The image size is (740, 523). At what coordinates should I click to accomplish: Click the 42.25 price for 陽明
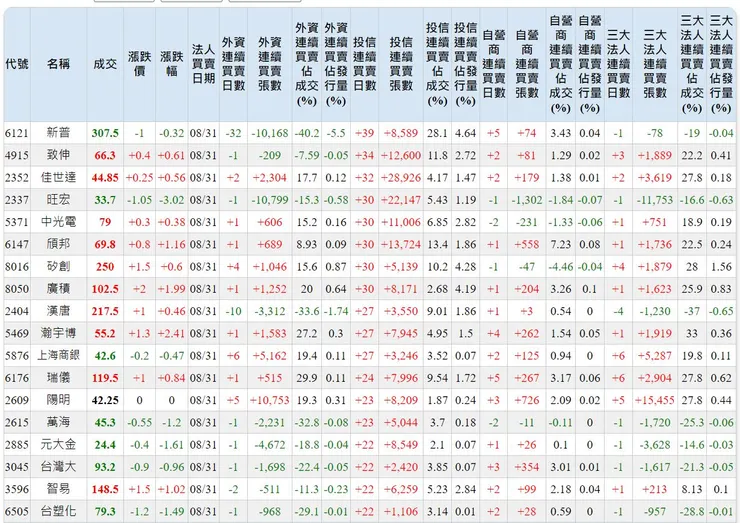105,401
